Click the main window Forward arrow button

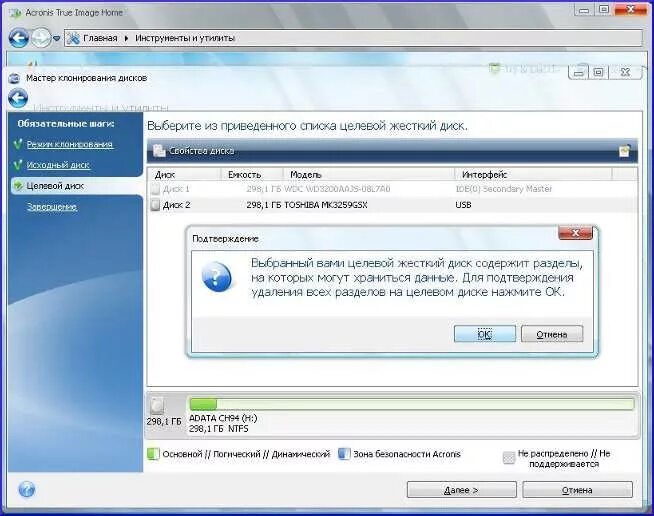tap(41, 38)
